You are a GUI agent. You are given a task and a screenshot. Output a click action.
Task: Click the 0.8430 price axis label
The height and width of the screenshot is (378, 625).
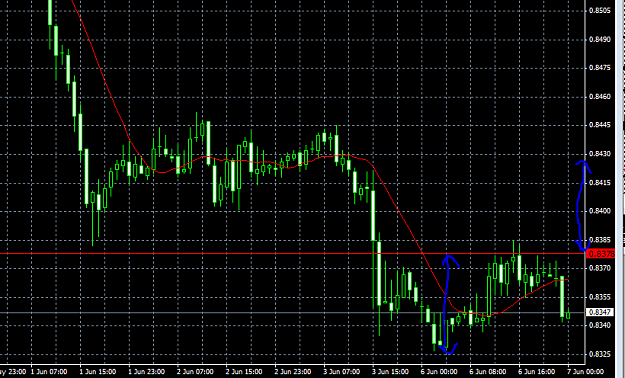[x=600, y=154]
